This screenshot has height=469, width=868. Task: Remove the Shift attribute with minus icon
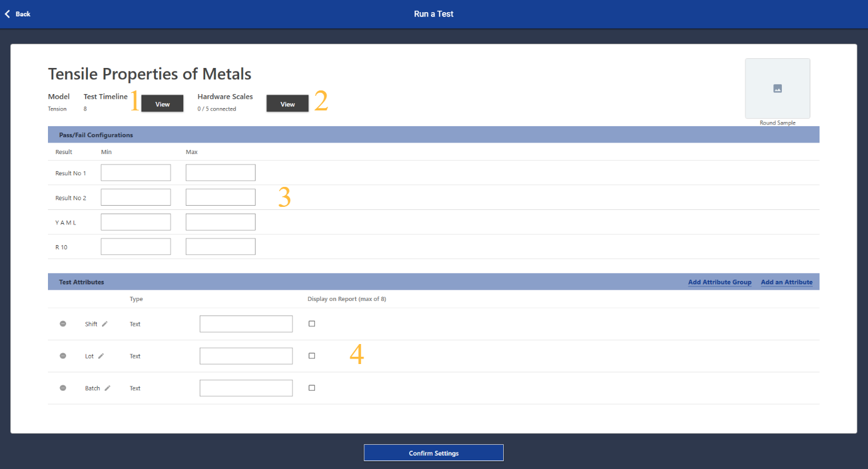pyautogui.click(x=63, y=324)
